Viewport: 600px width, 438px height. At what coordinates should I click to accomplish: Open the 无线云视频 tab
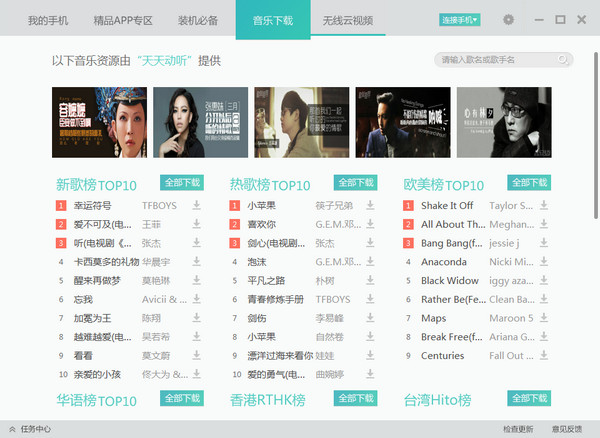(x=347, y=20)
